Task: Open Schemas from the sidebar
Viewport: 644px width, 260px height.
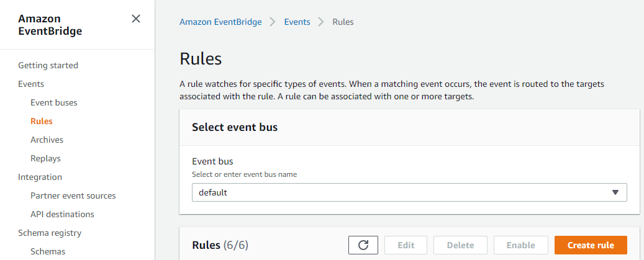Action: [x=48, y=251]
